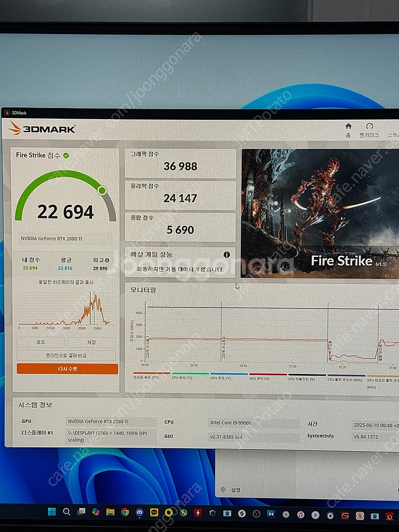Open the 3DMark Home icon
The height and width of the screenshot is (532, 399).
tap(348, 126)
